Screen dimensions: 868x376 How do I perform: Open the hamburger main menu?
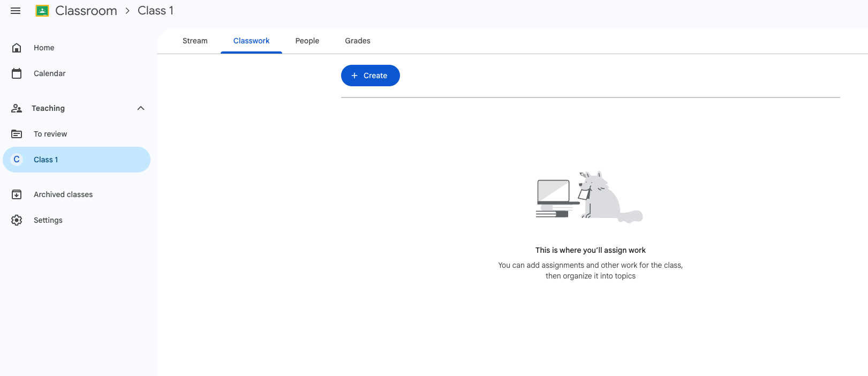point(16,11)
